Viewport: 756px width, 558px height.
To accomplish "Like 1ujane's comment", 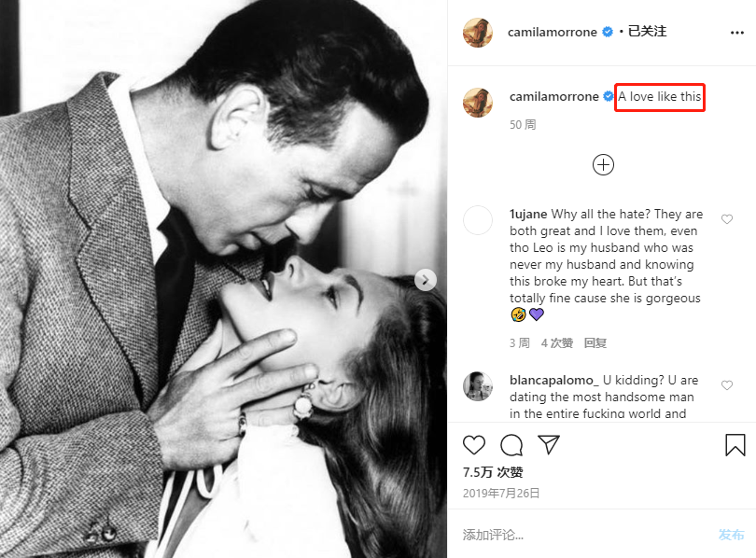I will 727,219.
